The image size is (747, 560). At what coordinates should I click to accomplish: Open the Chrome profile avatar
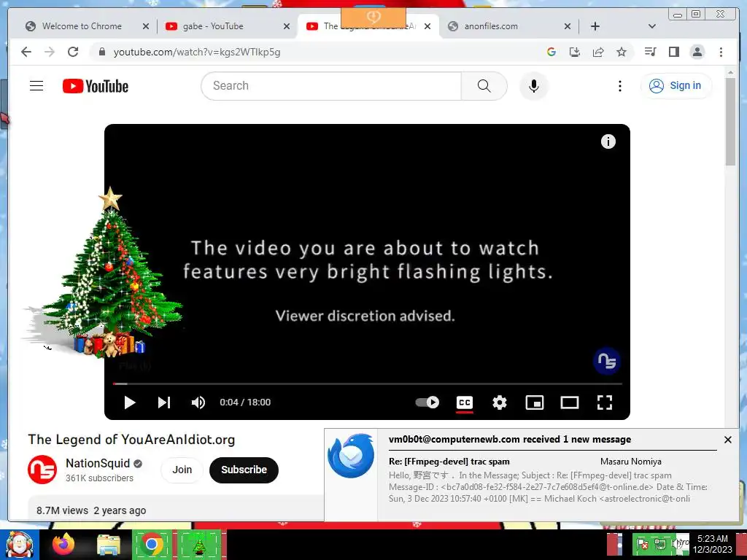click(697, 52)
